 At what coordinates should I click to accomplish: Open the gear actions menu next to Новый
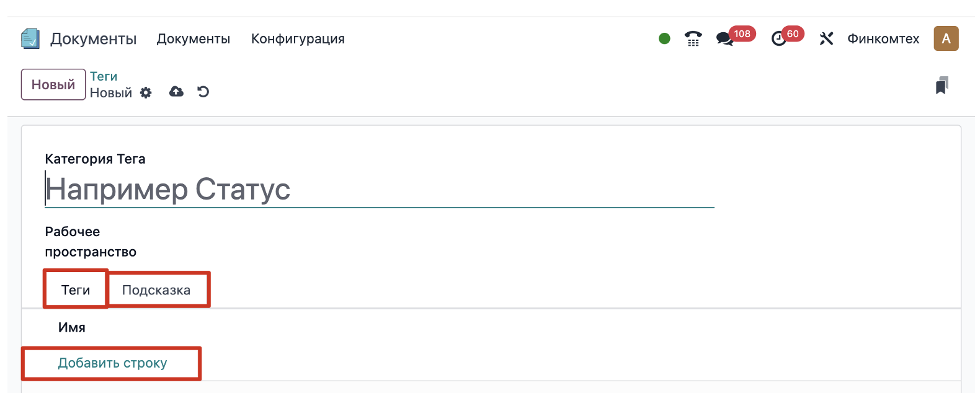coord(146,93)
